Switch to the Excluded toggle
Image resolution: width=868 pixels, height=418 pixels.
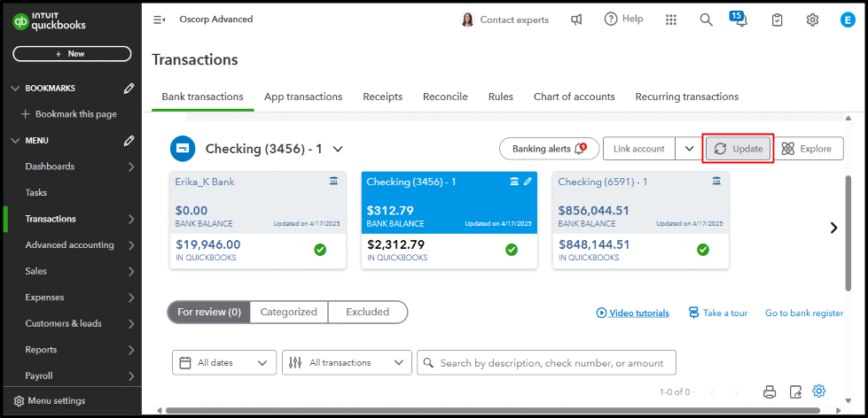click(367, 312)
